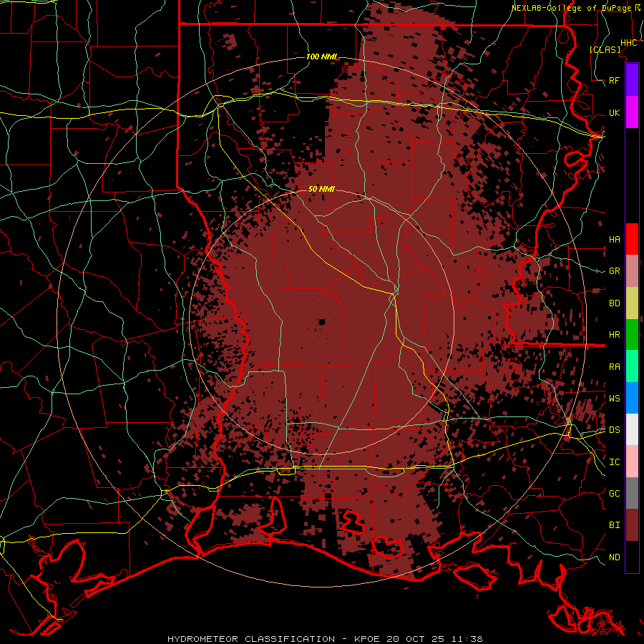Click the 50 NMI range ring label
This screenshot has width=644, height=644.
click(x=321, y=189)
